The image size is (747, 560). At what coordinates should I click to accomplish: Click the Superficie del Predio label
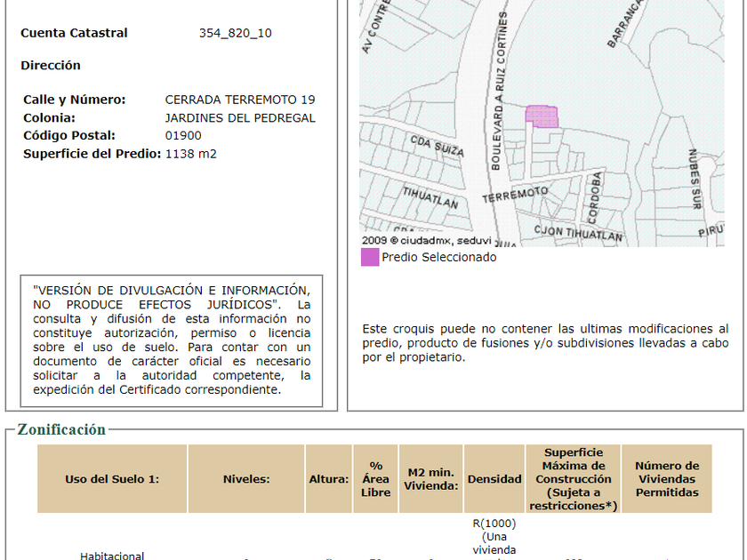tap(92, 154)
